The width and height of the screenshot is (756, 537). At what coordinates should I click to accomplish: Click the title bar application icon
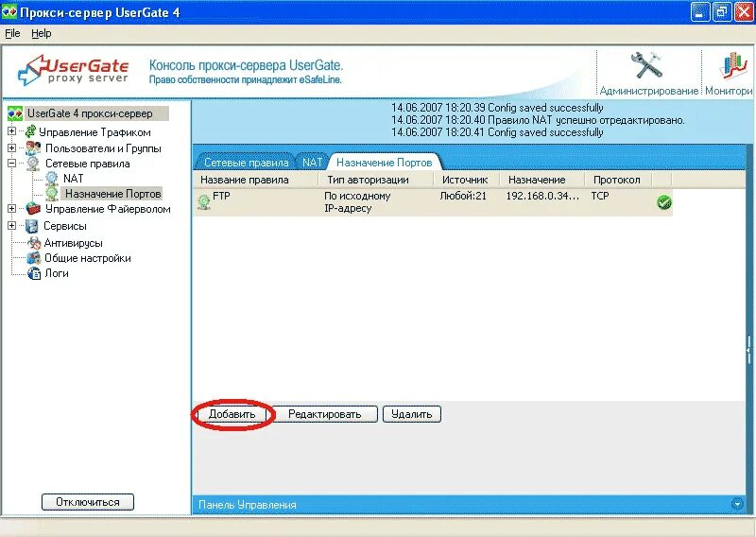tap(9, 11)
